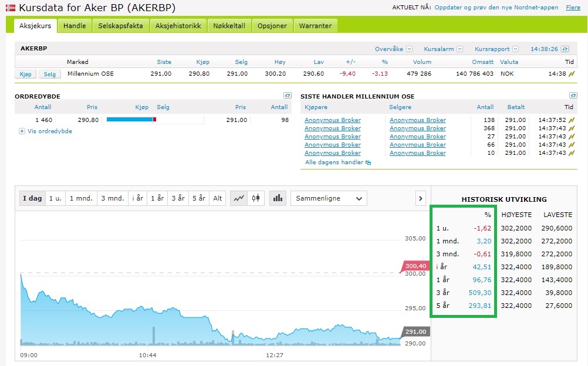Click the right arrow in the chart toolbar

click(420, 198)
